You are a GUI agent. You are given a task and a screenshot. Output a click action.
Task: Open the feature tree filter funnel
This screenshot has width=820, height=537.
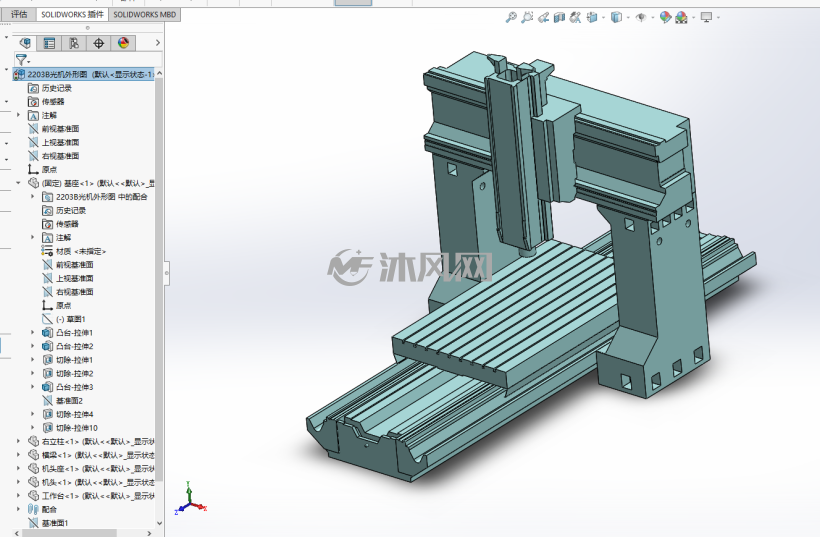(22, 60)
